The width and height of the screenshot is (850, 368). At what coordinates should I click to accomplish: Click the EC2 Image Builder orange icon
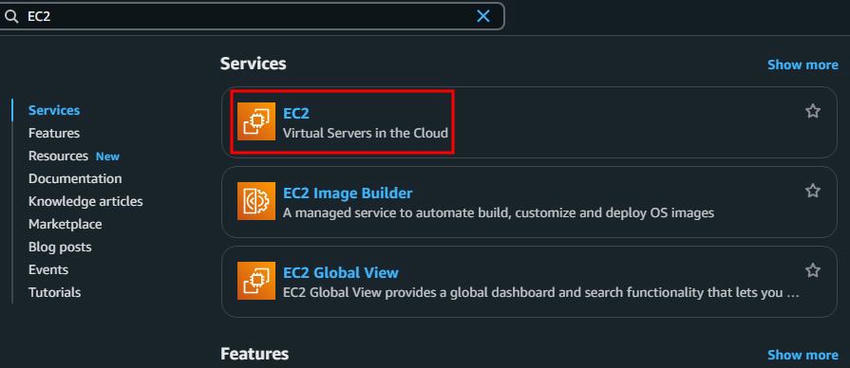click(x=256, y=201)
